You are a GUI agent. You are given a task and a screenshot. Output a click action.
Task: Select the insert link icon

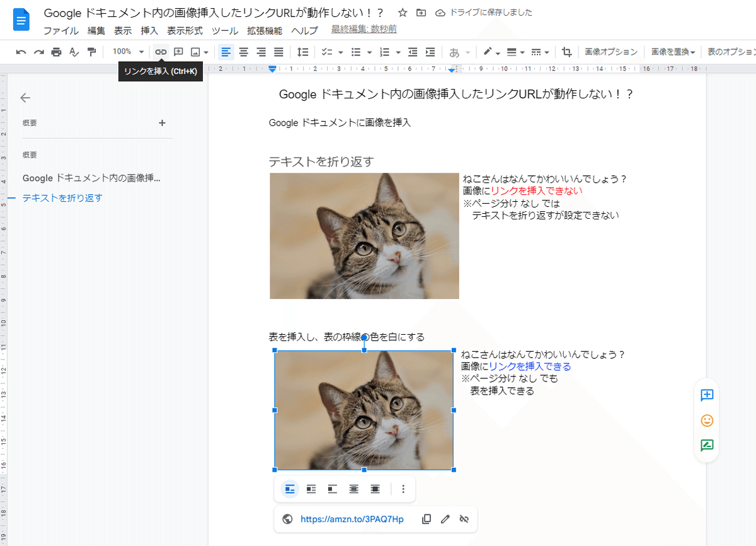point(161,52)
